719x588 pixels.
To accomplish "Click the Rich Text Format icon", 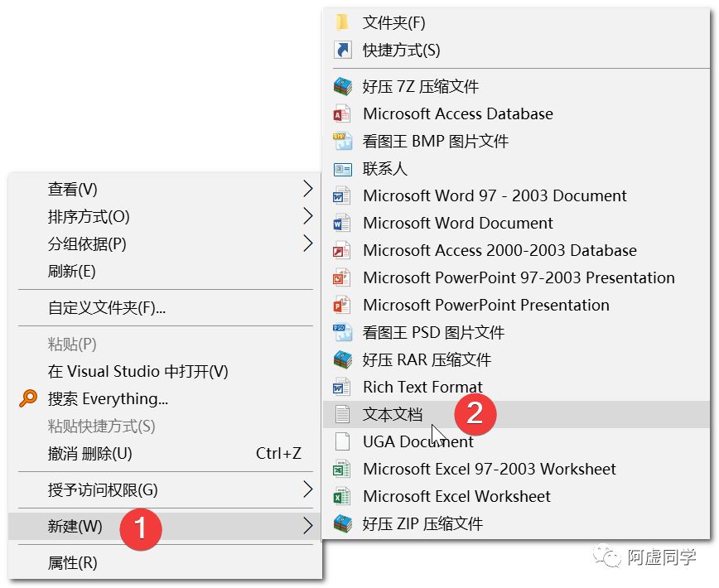I will [342, 388].
